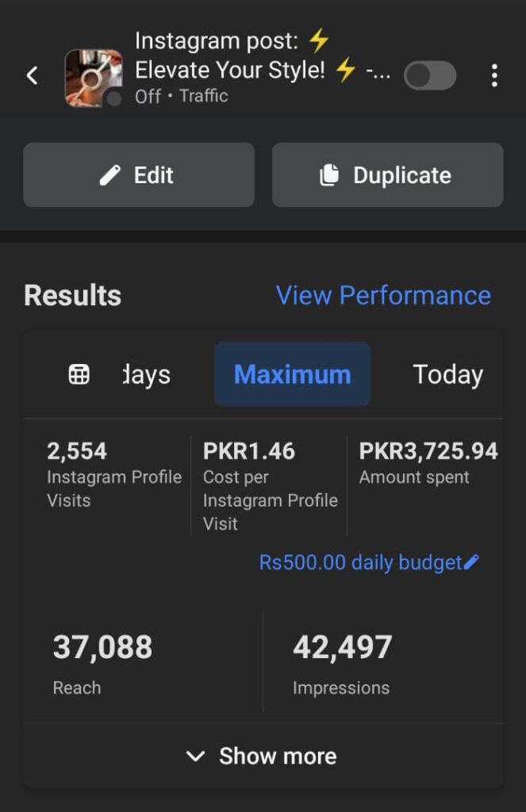Tap the copy icon in Duplicate button
This screenshot has height=812, width=526.
click(x=329, y=175)
